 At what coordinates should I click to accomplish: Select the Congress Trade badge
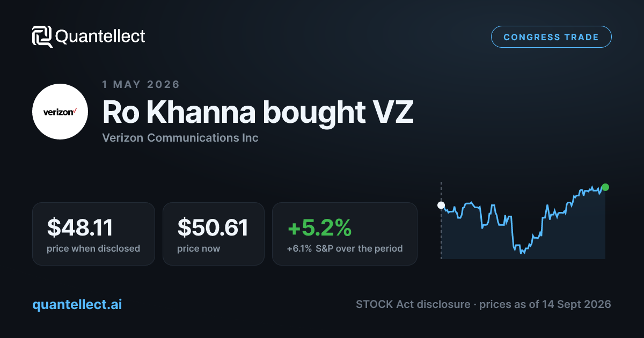point(551,37)
